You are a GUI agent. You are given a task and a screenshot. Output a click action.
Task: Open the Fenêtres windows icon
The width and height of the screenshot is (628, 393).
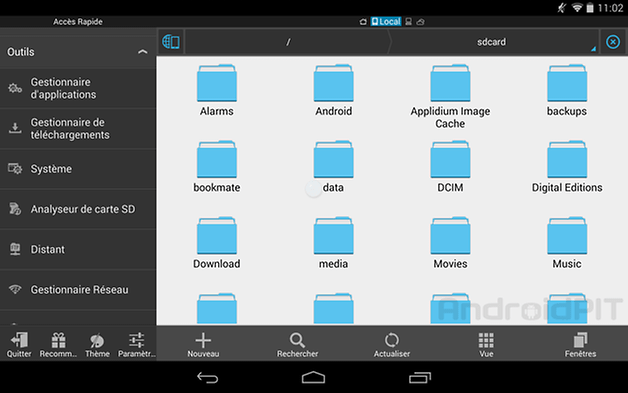pyautogui.click(x=580, y=340)
